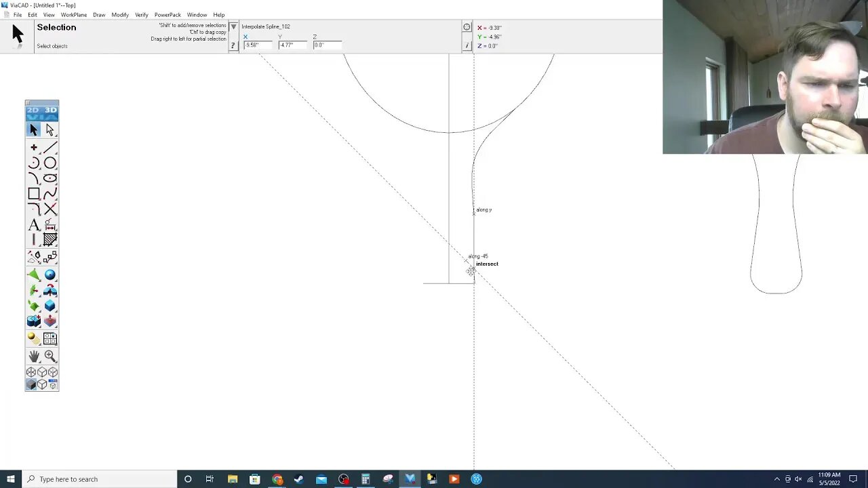Pick the vertical centerline tool
Viewport: 868px width, 488px height.
tap(34, 240)
